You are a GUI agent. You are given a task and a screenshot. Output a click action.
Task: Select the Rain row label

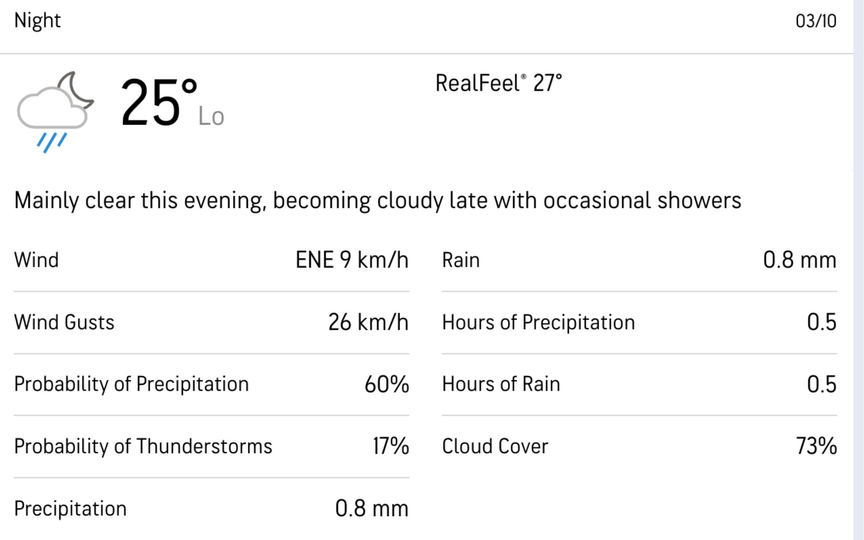[x=461, y=260]
